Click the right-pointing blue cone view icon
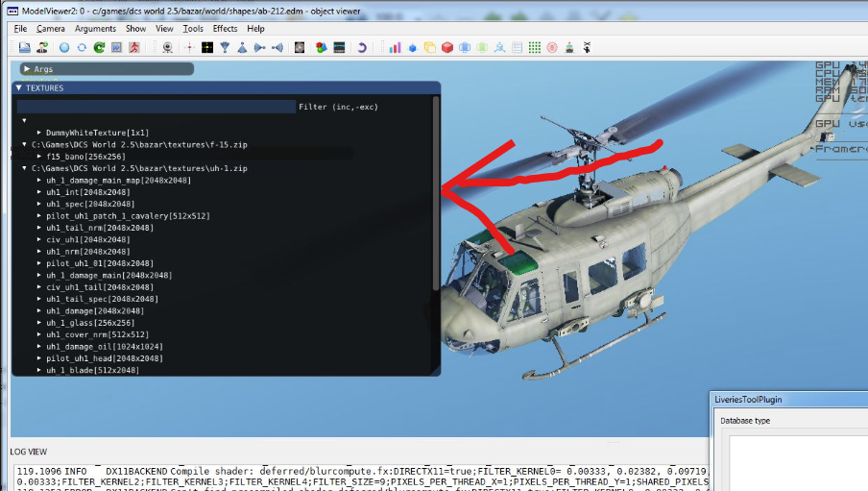 259,48
